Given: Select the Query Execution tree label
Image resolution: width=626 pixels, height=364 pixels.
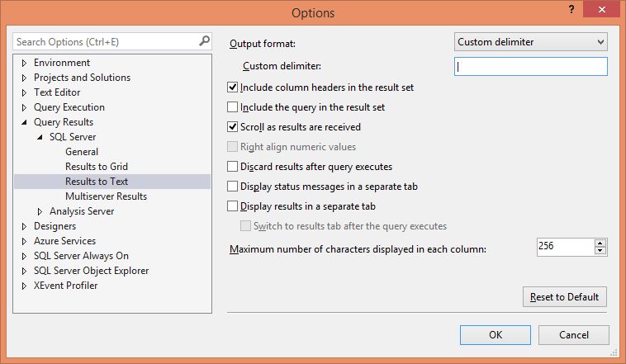Looking at the screenshot, I should point(69,107).
